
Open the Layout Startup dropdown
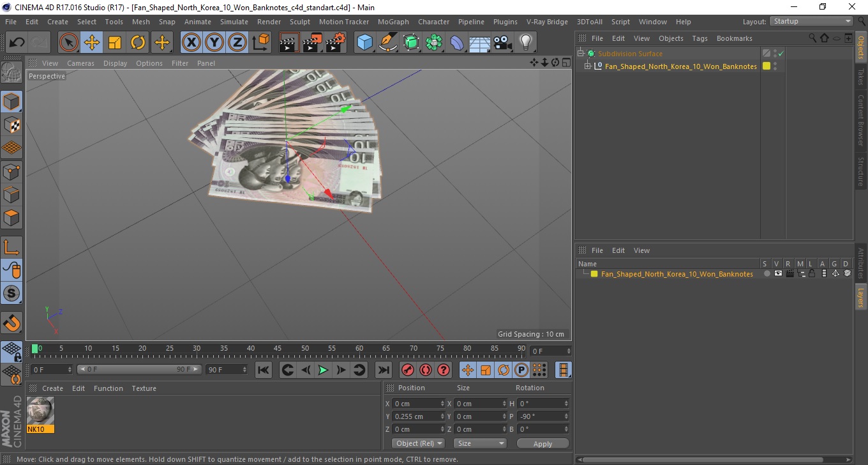click(x=811, y=21)
